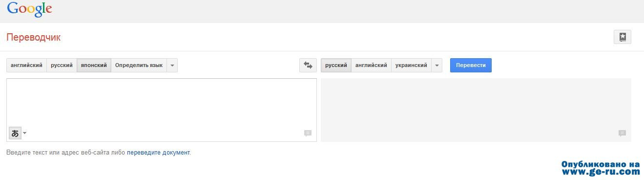644x180 pixels.
Task: Select английский as source language
Action: coord(26,66)
